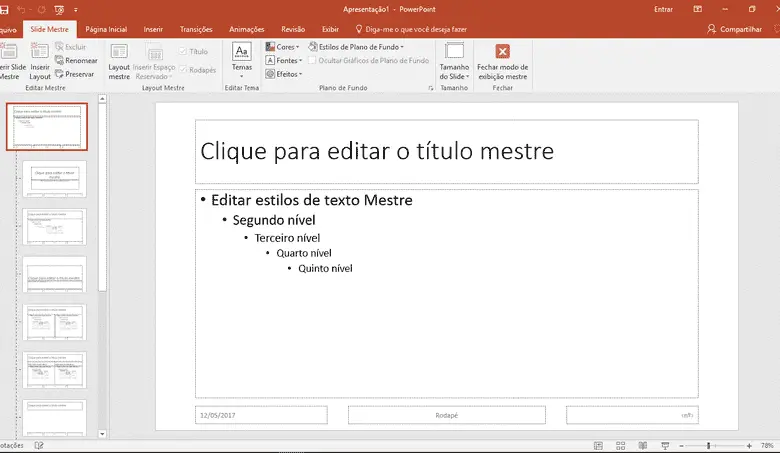
Task: Open the Transições tab
Action: [x=196, y=29]
